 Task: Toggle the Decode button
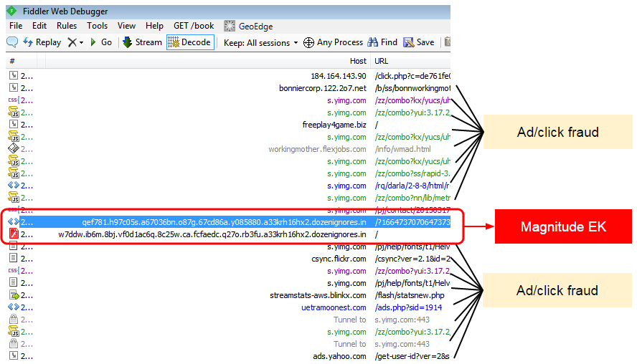point(190,42)
